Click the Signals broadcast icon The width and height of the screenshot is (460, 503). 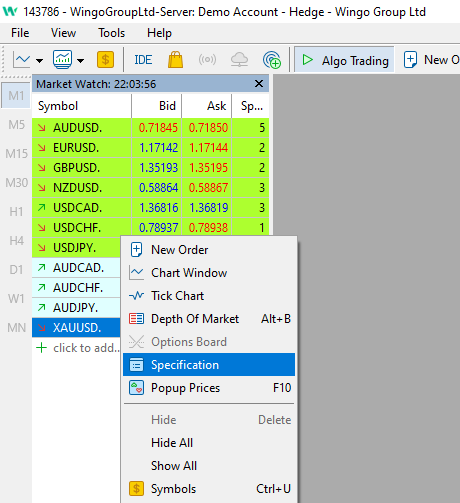pyautogui.click(x=207, y=60)
